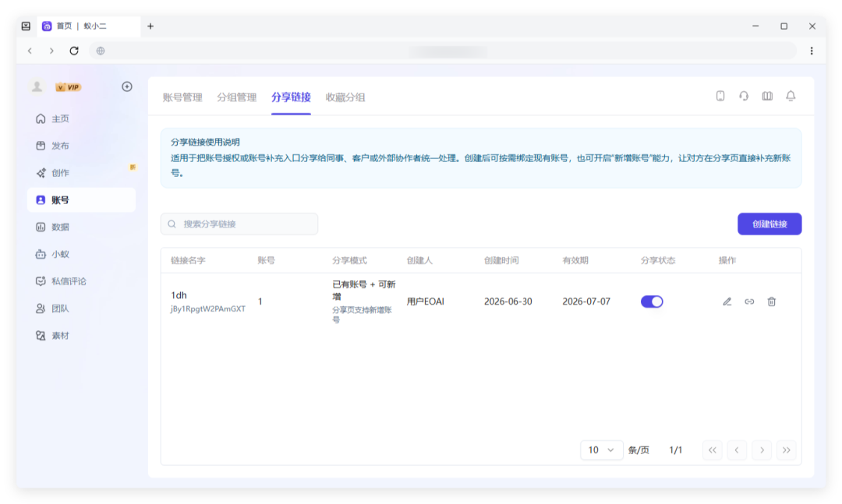The height and width of the screenshot is (504, 842).
Task: Click the browser address bar
Action: (x=443, y=51)
